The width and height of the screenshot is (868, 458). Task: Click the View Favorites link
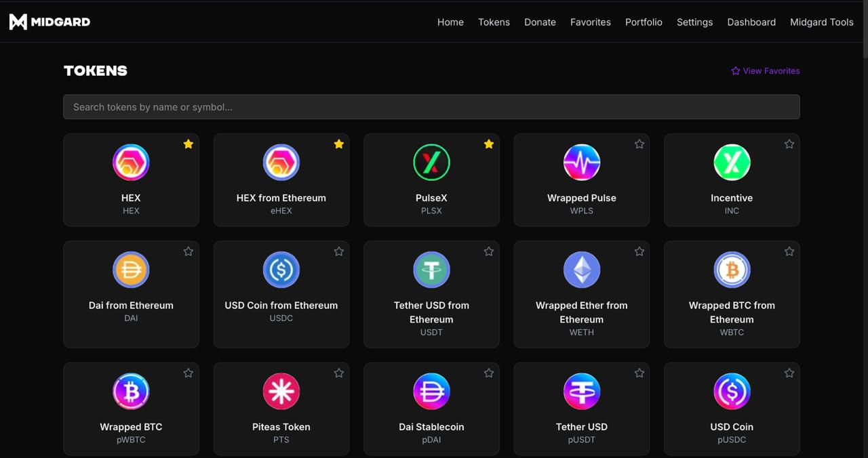tap(766, 70)
